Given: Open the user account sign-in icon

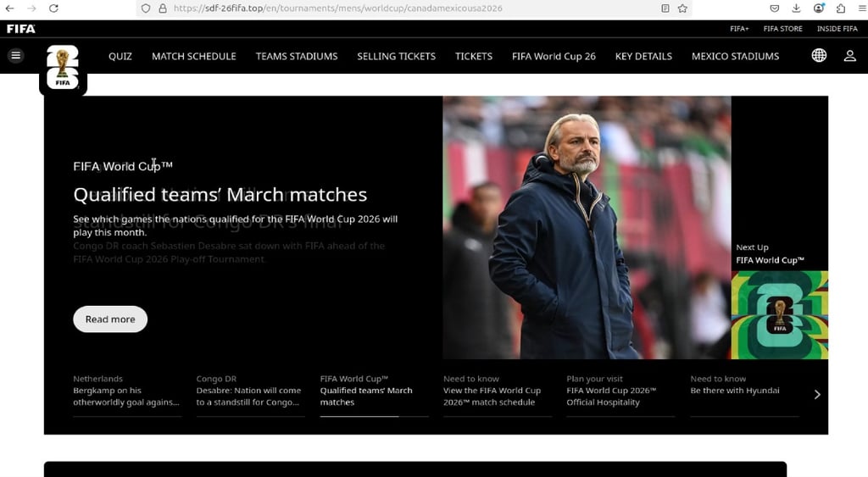Looking at the screenshot, I should (849, 56).
